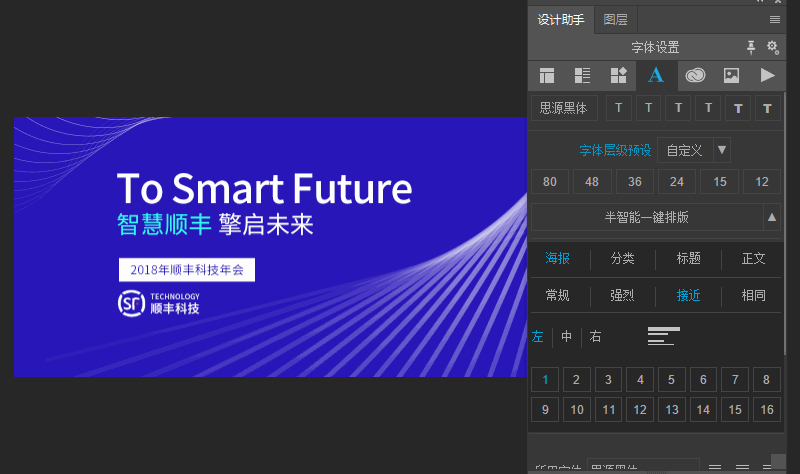Set font size 48
This screenshot has width=800, height=474.
(592, 182)
